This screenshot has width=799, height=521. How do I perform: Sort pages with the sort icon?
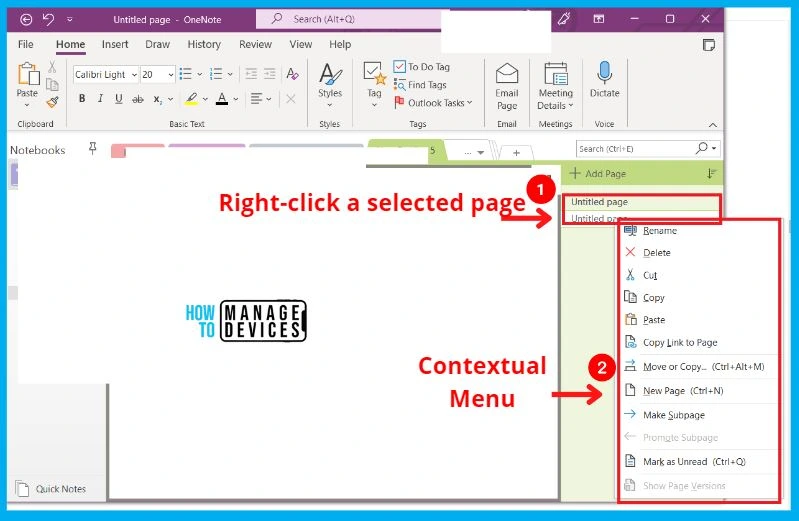[x=711, y=174]
